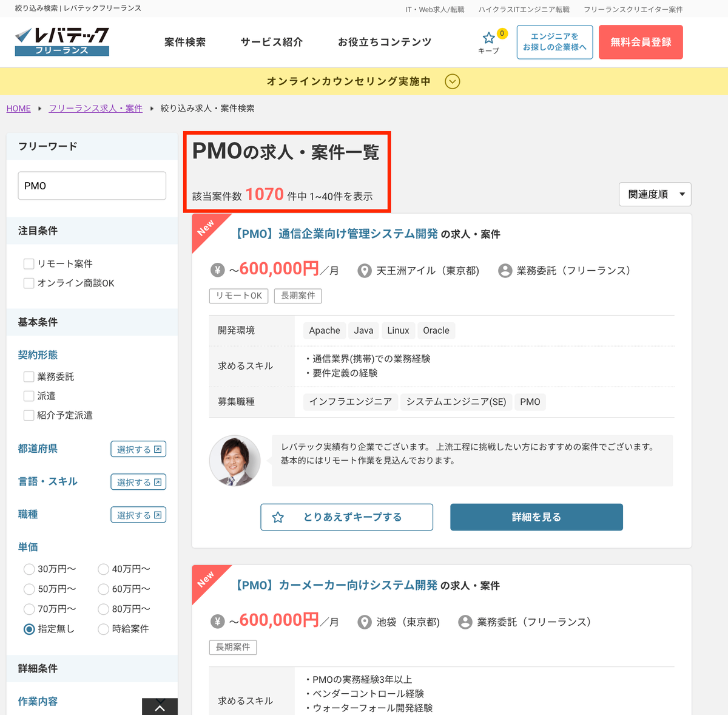728x715 pixels.
Task: Click リモートOK label tag
Action: point(239,296)
